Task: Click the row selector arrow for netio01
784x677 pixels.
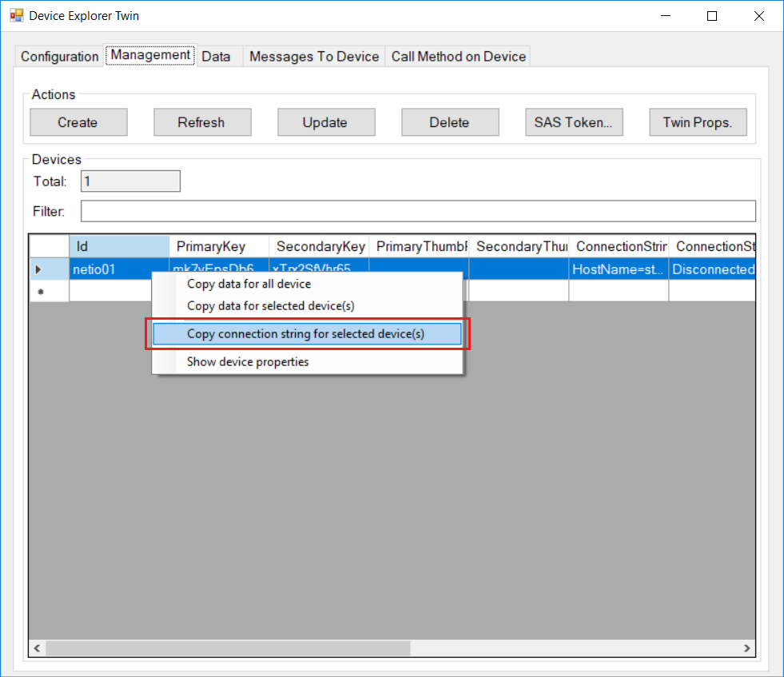Action: 49,269
